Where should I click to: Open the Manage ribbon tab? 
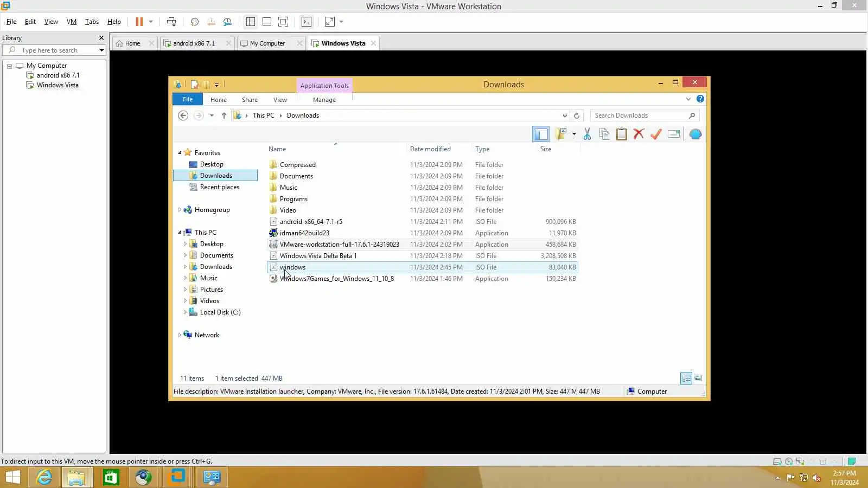tap(324, 100)
